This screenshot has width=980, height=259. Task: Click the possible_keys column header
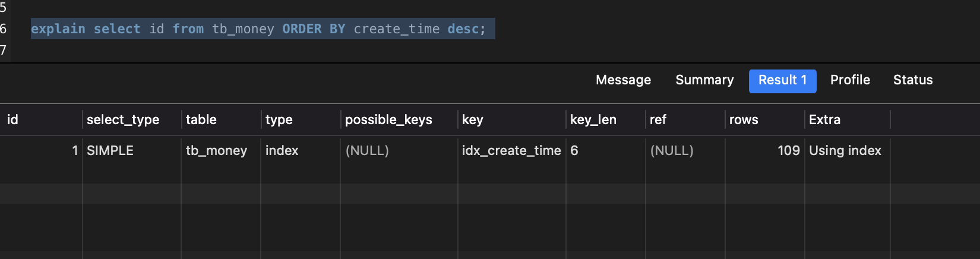[388, 120]
